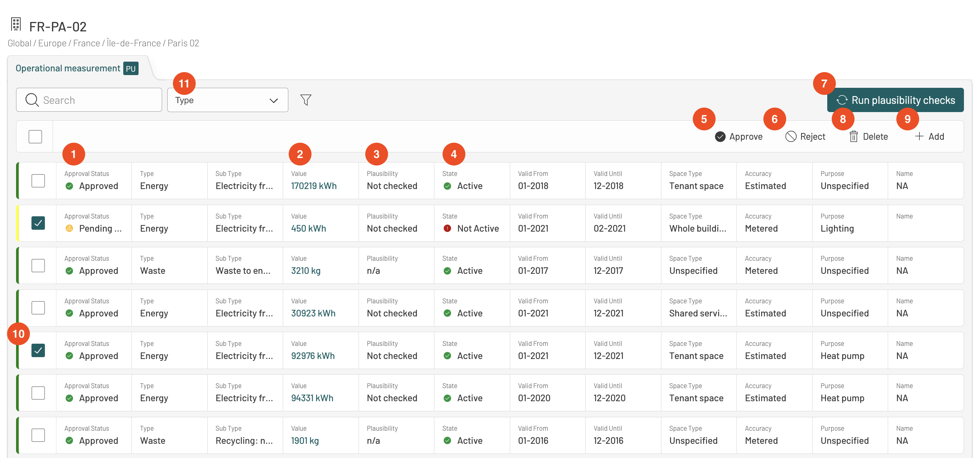Click the Delete trash can icon
Image resolution: width=980 pixels, height=458 pixels.
click(853, 136)
